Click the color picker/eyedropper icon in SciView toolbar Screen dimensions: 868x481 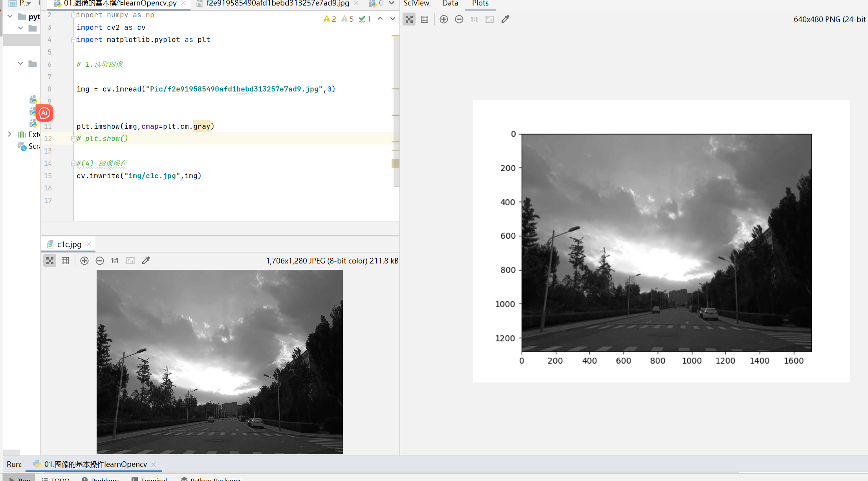506,19
